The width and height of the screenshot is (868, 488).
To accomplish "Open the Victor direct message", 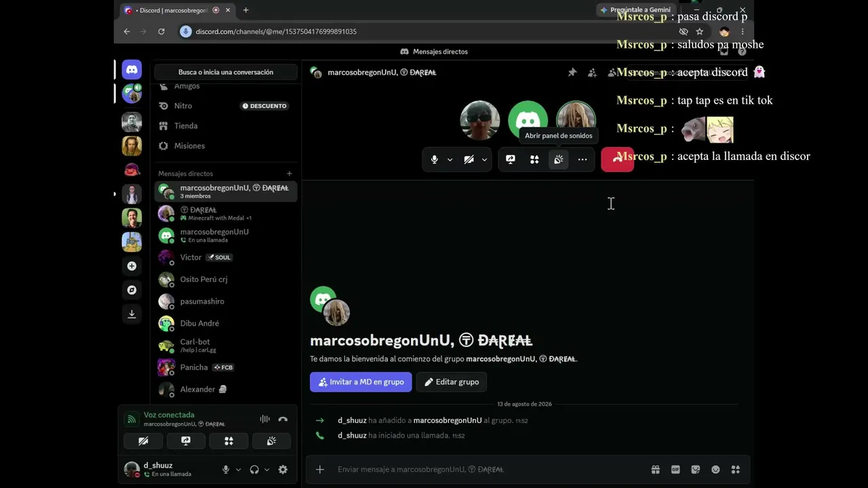I will (x=226, y=258).
